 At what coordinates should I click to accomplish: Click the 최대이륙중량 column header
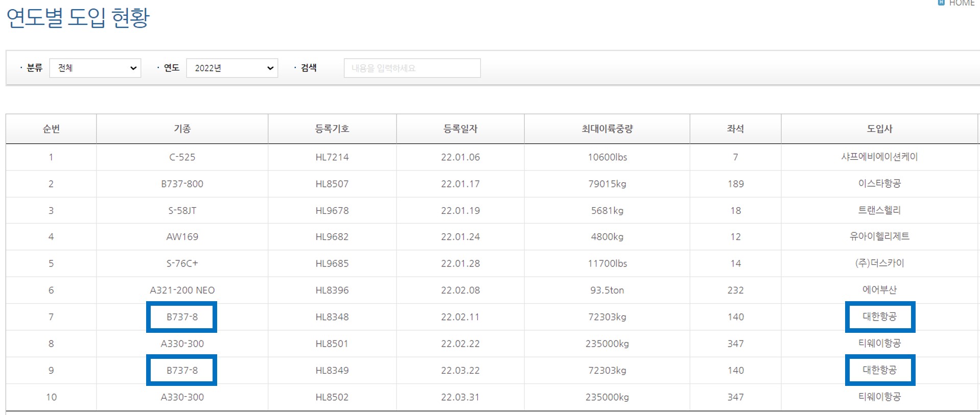point(607,129)
